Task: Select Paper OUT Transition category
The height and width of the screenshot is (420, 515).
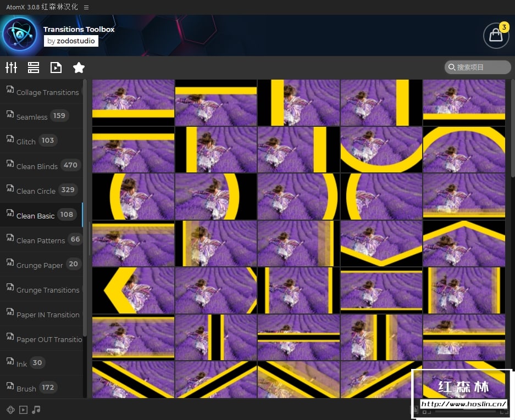Action: [x=41, y=339]
